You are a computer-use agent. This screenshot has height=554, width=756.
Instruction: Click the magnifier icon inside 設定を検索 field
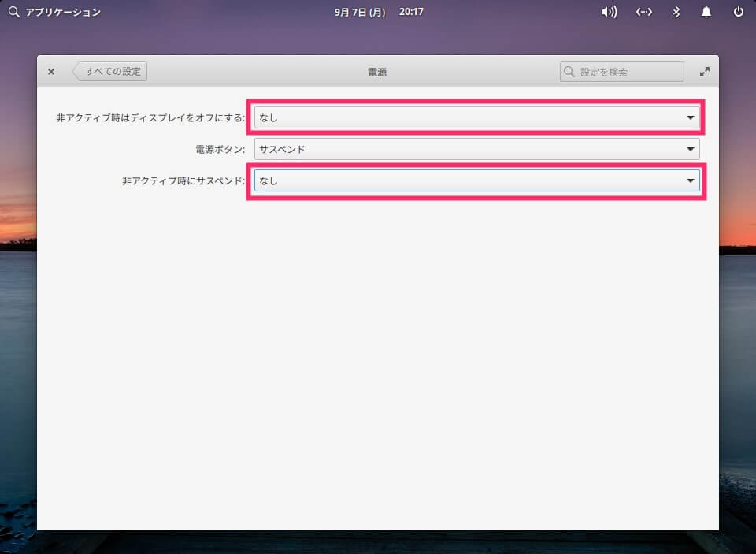569,72
